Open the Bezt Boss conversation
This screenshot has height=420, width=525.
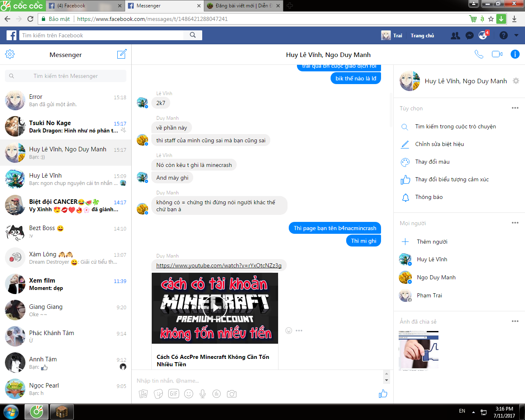coord(66,232)
